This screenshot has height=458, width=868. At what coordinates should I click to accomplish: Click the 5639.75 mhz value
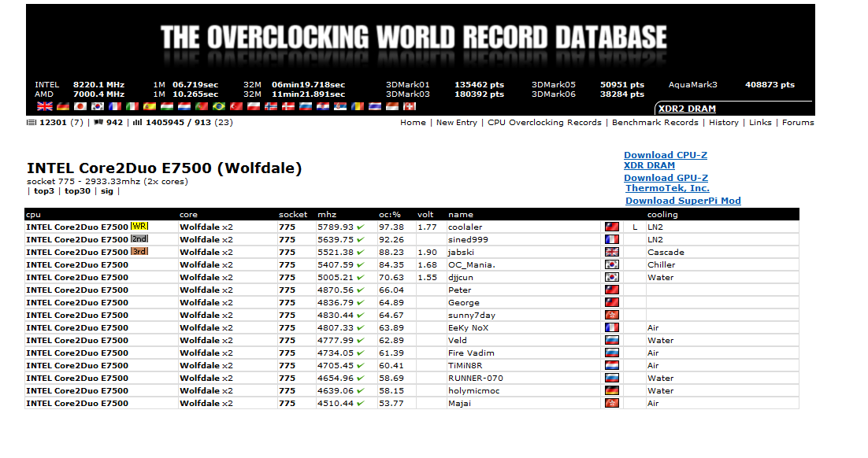(x=336, y=239)
